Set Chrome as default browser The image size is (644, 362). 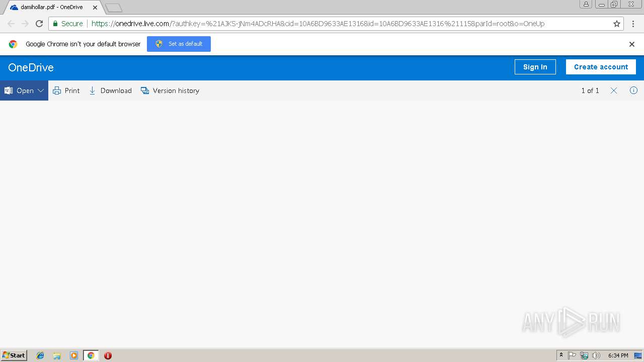point(179,44)
